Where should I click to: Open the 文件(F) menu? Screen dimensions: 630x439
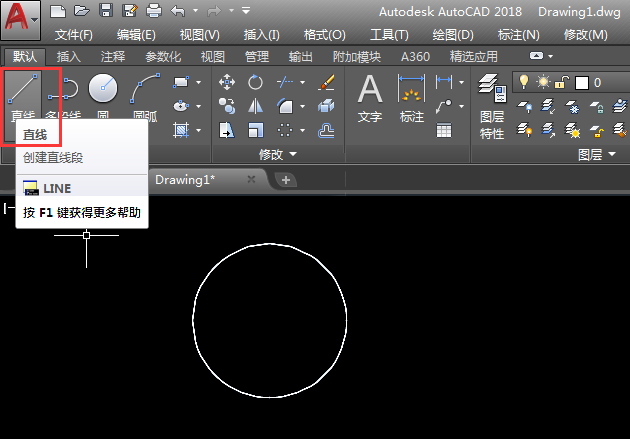coord(74,35)
